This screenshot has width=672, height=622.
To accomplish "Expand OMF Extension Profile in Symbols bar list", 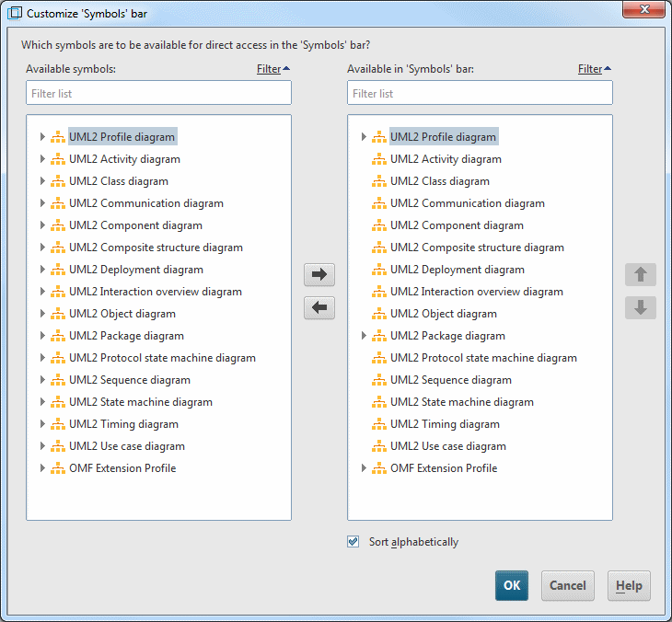I will click(x=364, y=468).
